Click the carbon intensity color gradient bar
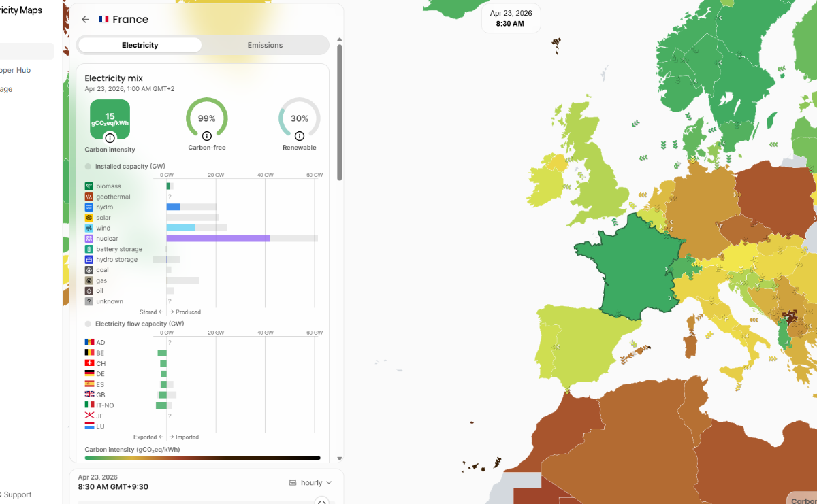 [x=202, y=458]
